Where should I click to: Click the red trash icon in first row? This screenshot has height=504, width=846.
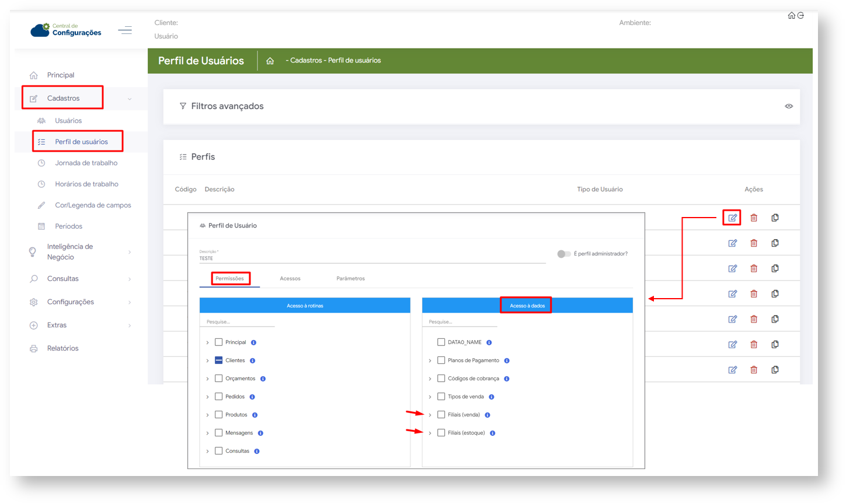(754, 218)
